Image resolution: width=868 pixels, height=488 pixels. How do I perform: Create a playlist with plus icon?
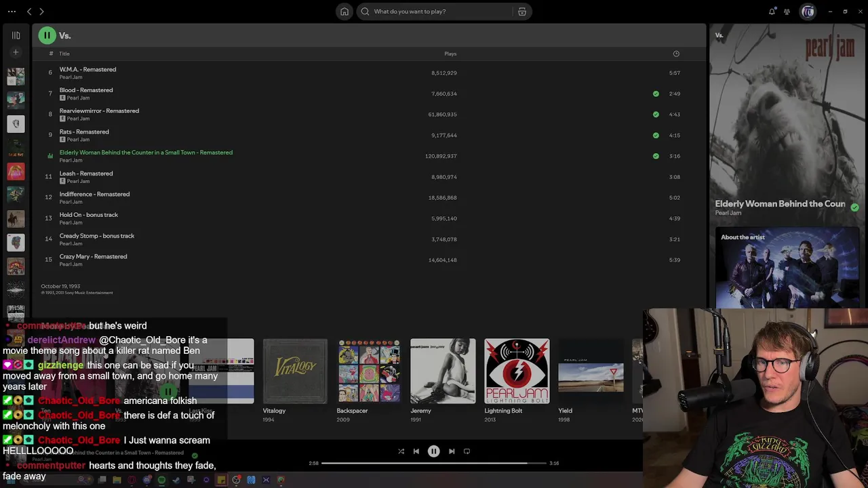(x=16, y=52)
